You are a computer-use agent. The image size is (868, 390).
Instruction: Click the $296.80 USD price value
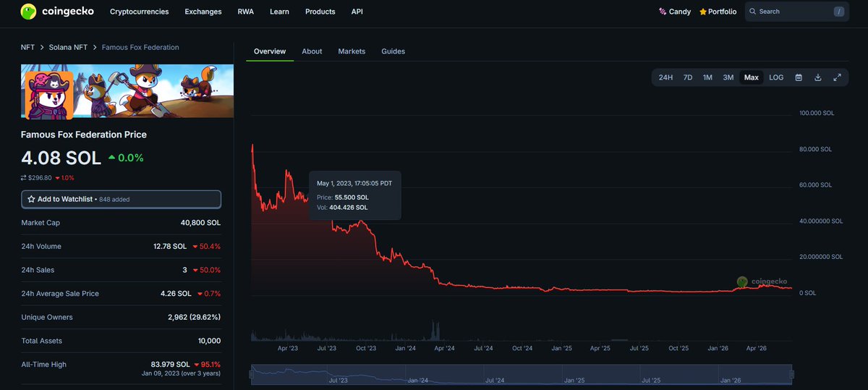point(41,178)
